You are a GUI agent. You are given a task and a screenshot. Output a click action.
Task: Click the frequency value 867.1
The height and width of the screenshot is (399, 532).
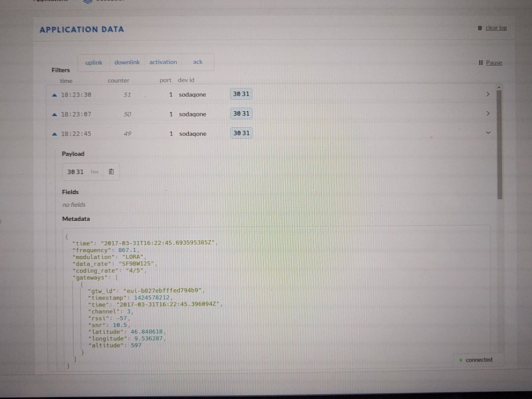click(128, 250)
